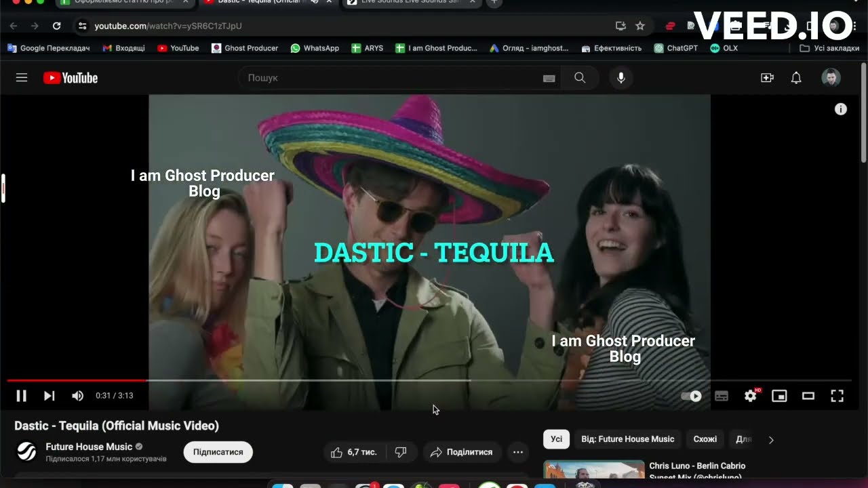Click the Підписатися subscribe button

pos(218,452)
